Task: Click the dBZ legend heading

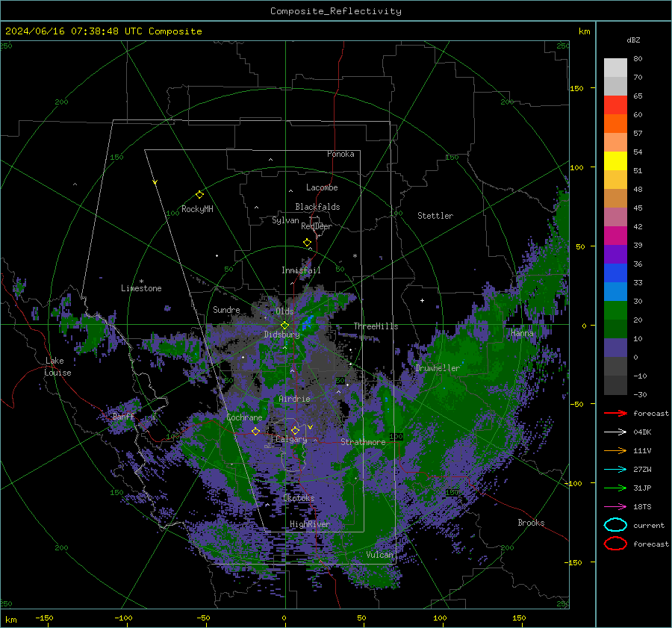Action: point(633,40)
